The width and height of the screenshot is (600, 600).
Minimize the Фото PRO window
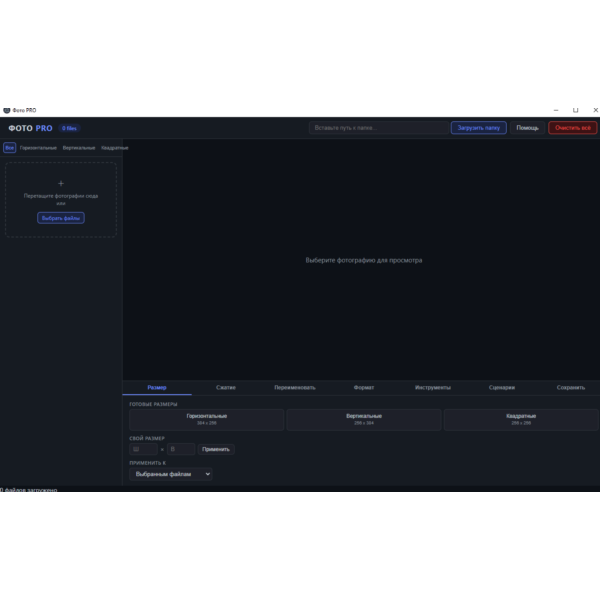556,110
